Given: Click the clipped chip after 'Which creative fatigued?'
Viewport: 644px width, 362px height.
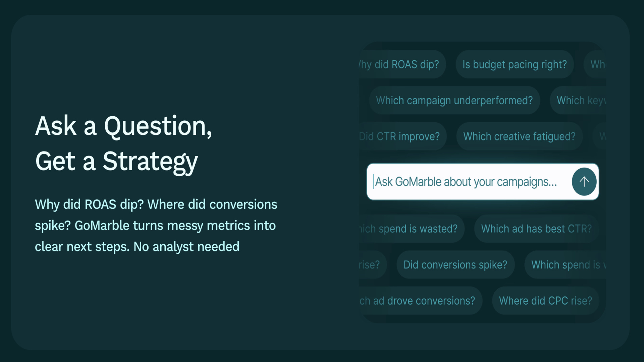Looking at the screenshot, I should click(601, 136).
